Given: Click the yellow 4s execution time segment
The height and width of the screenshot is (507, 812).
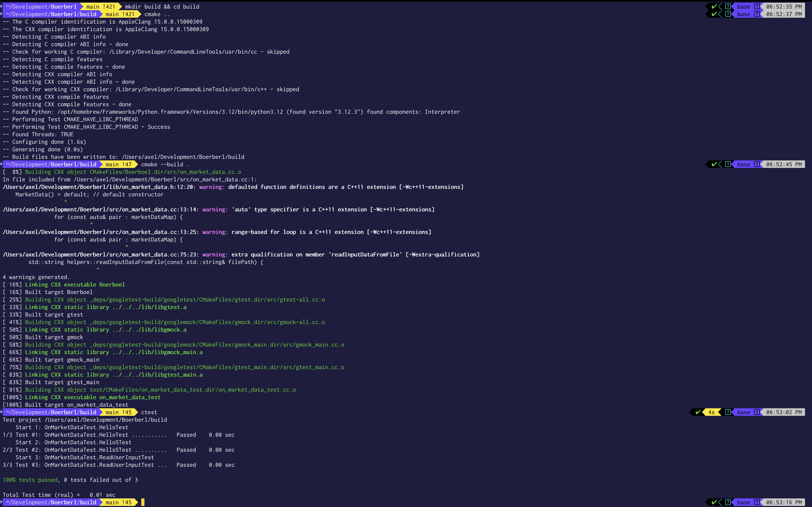Looking at the screenshot, I should 711,412.
